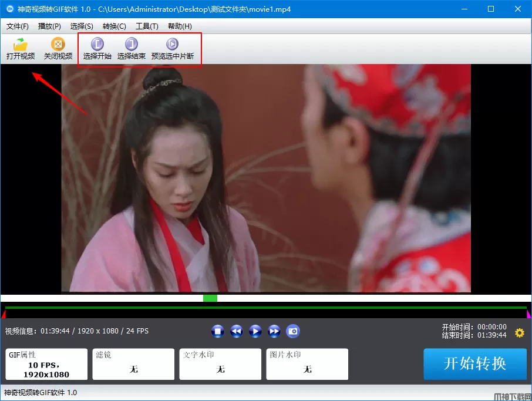Open the 工具(T) menu

[147, 26]
